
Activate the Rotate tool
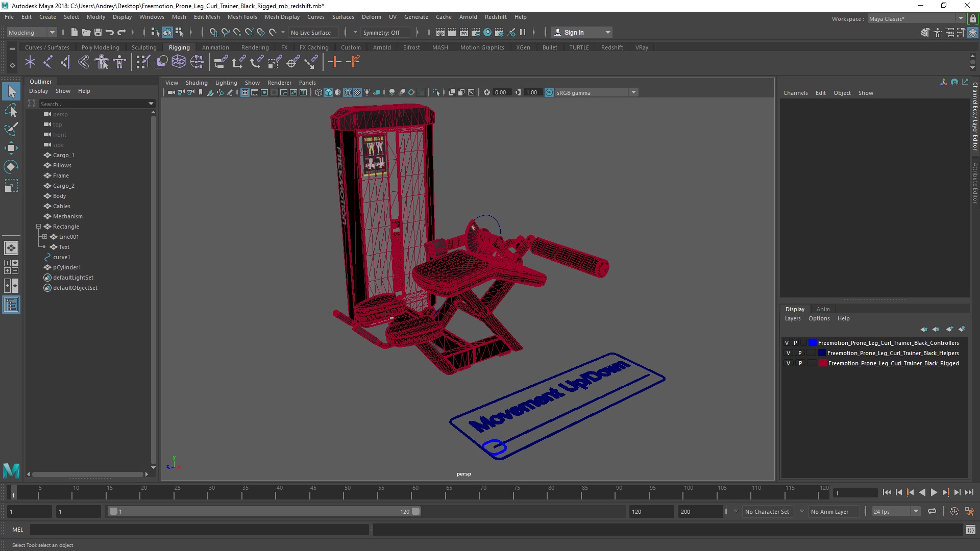[11, 167]
